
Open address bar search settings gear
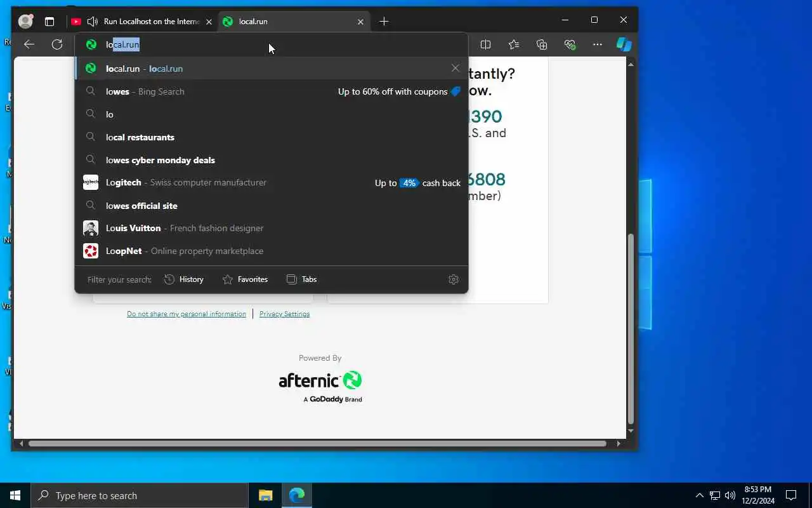[453, 279]
